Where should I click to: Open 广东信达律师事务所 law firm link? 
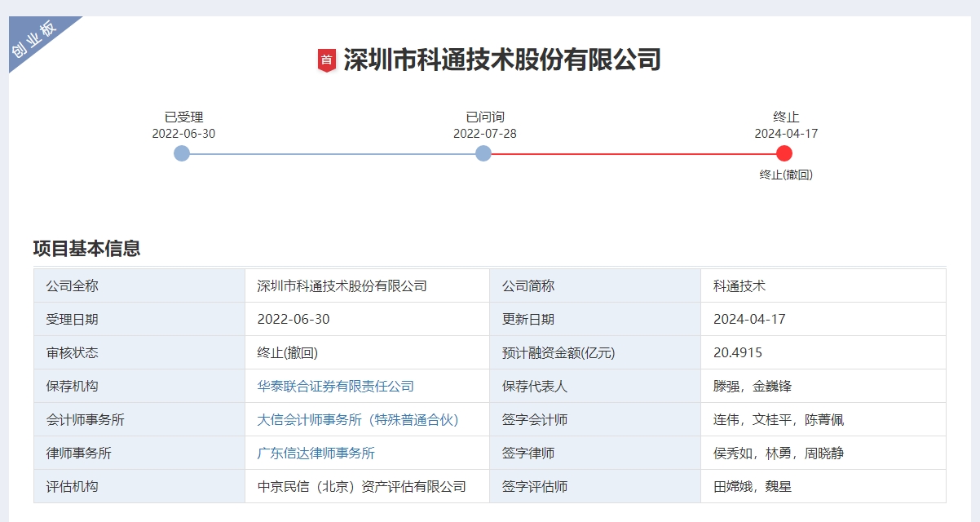point(316,453)
